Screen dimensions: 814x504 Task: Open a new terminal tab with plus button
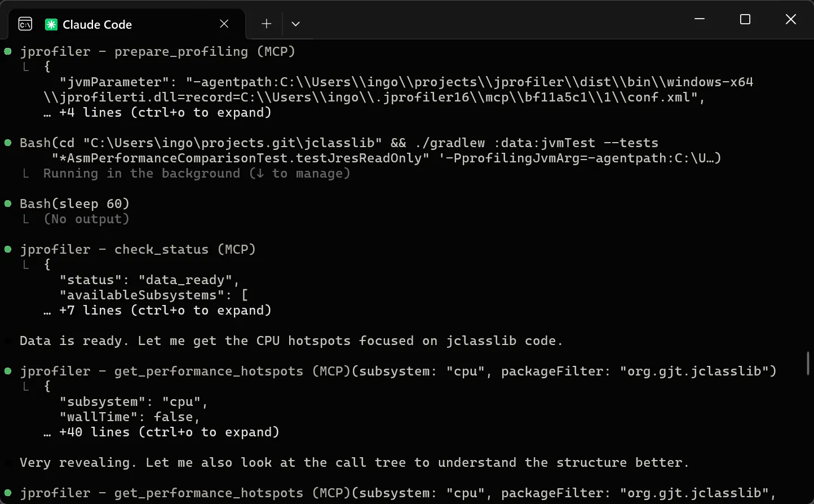click(266, 24)
